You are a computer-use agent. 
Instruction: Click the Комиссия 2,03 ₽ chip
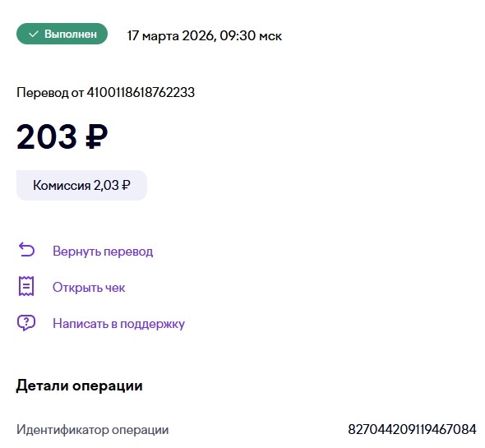point(81,185)
